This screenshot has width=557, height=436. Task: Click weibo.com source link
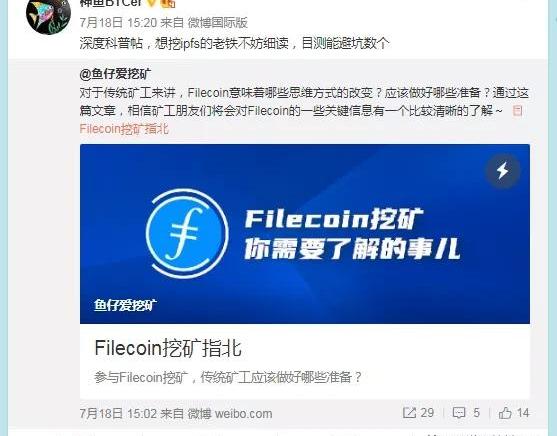pos(244,414)
